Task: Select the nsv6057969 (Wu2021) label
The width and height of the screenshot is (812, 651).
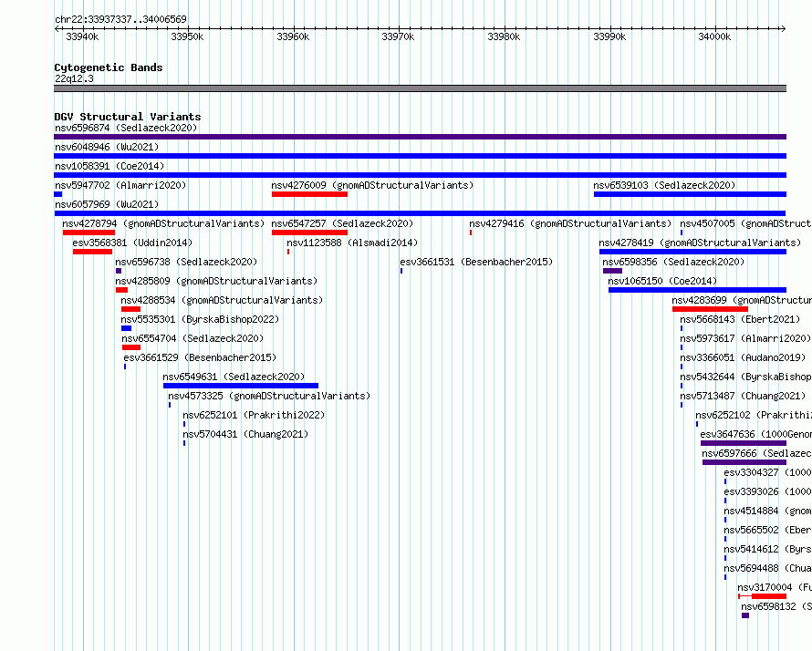Action: [x=107, y=204]
